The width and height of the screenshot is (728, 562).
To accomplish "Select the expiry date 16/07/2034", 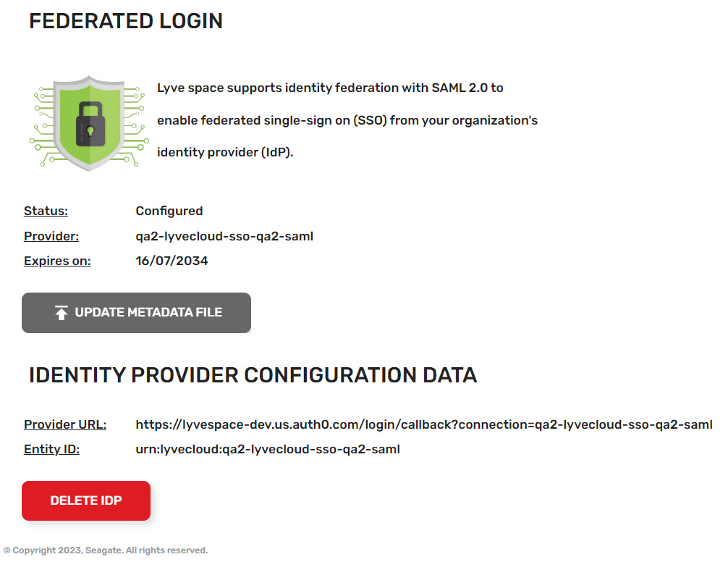I will coord(172,261).
